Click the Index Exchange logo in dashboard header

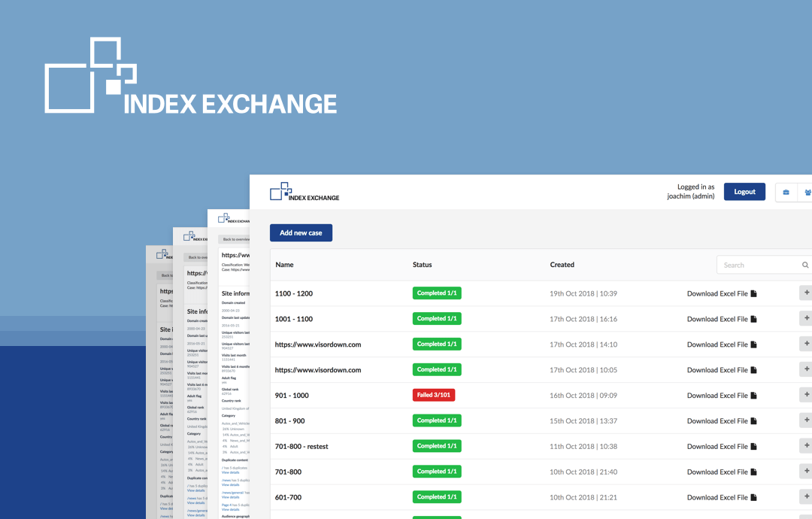[304, 192]
